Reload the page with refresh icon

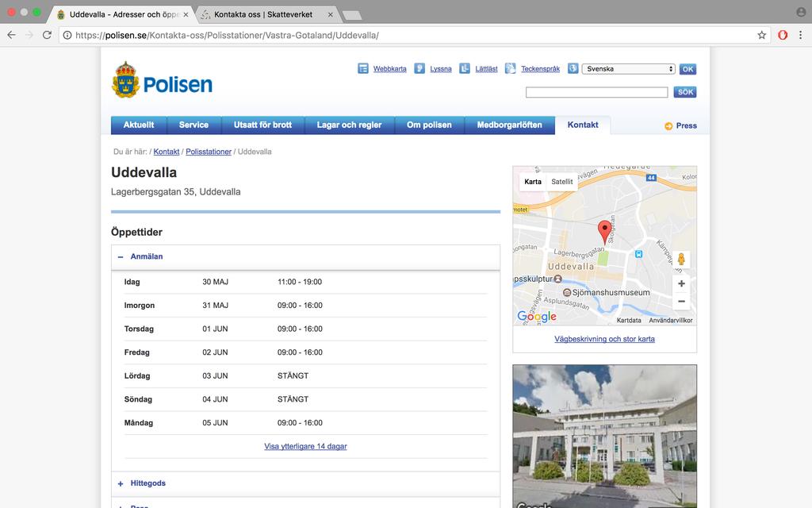[x=47, y=35]
